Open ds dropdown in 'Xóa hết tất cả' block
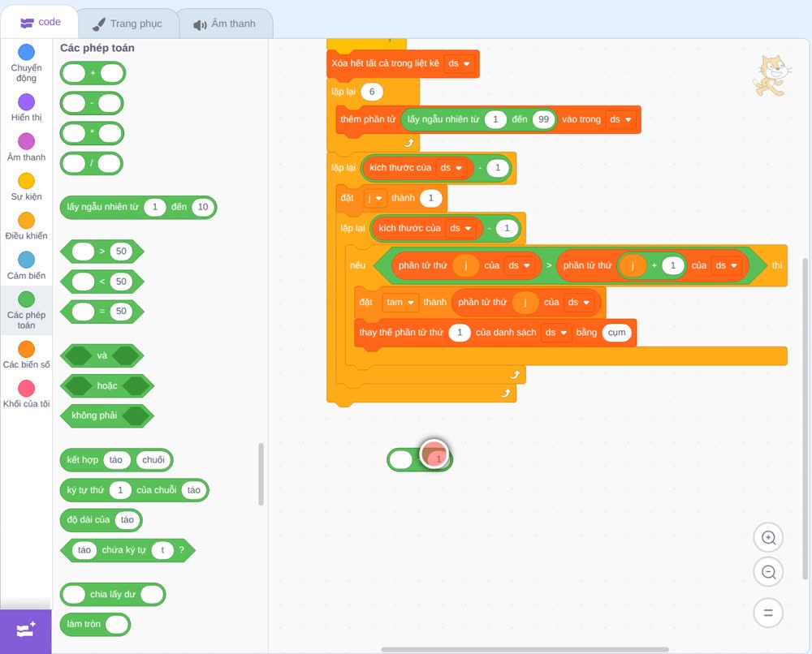Screen dimensions: 812x654 click(x=459, y=63)
